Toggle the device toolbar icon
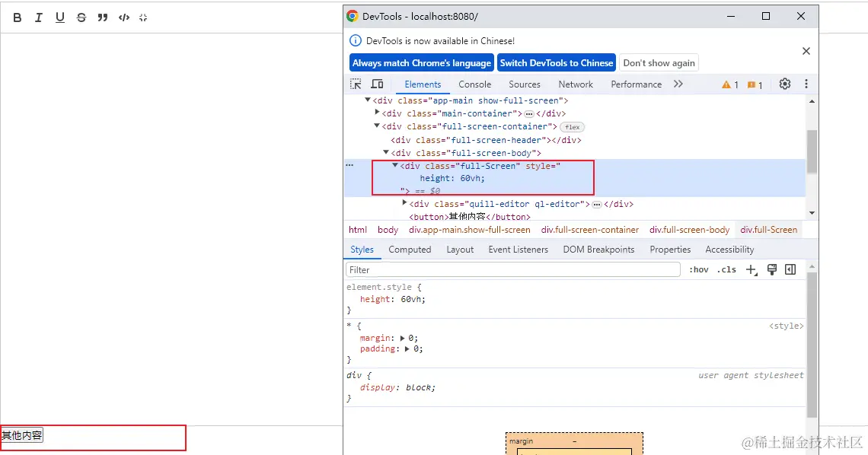Image resolution: width=868 pixels, height=455 pixels. point(377,84)
